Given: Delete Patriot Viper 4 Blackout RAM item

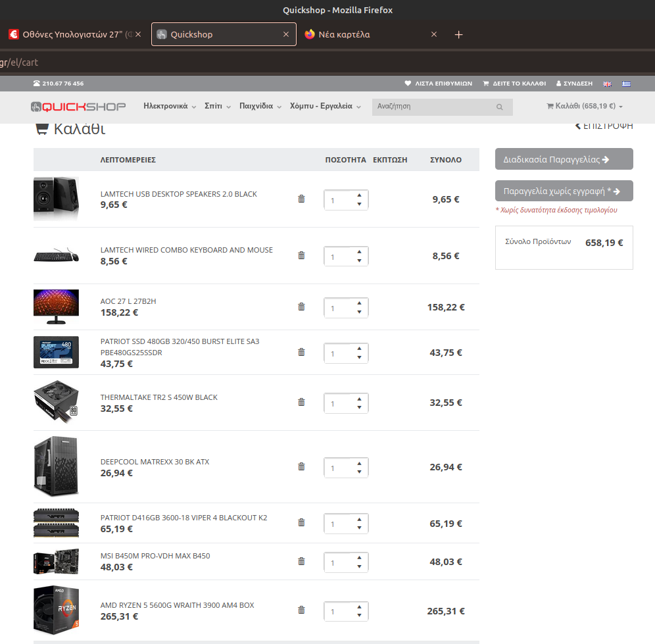Looking at the screenshot, I should [x=301, y=522].
